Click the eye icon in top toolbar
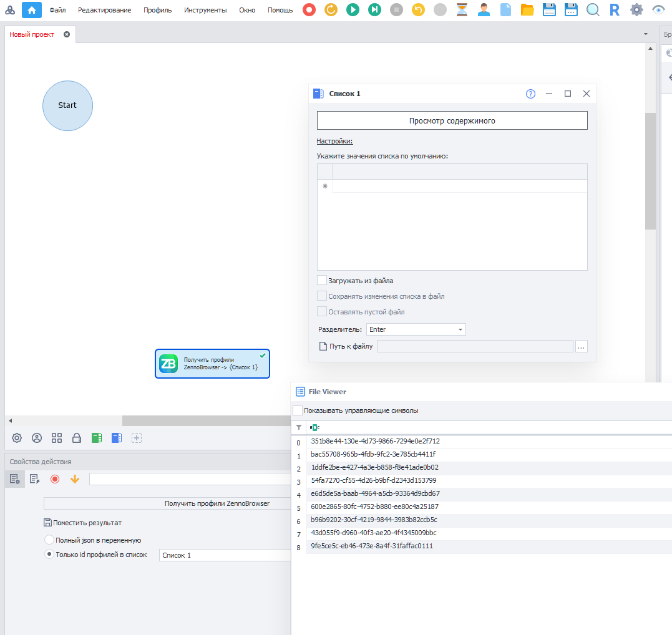 tap(658, 10)
